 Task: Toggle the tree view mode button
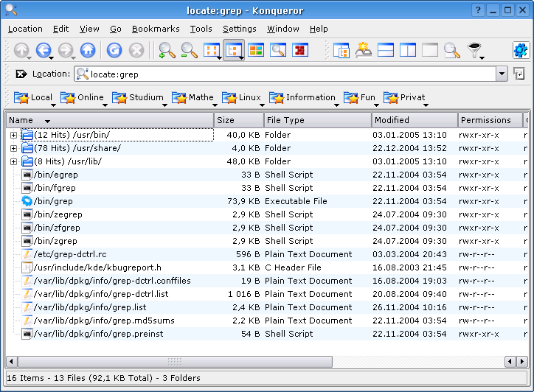click(x=234, y=50)
